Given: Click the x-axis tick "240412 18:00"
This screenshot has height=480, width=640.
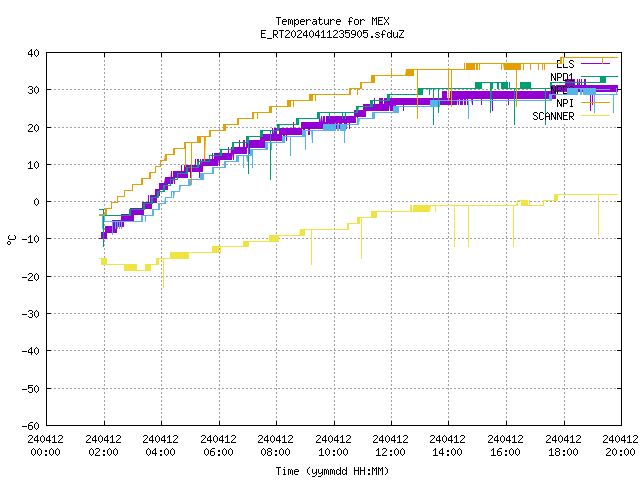Looking at the screenshot, I should coord(564,445).
